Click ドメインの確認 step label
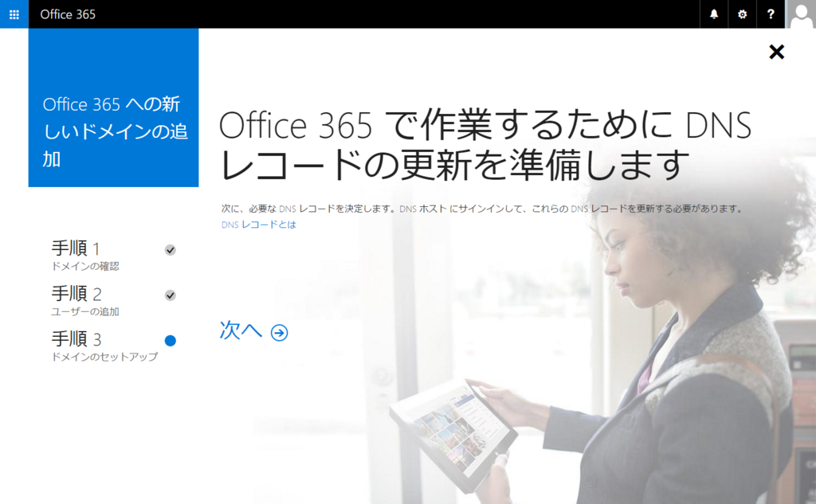The image size is (816, 504). (85, 266)
